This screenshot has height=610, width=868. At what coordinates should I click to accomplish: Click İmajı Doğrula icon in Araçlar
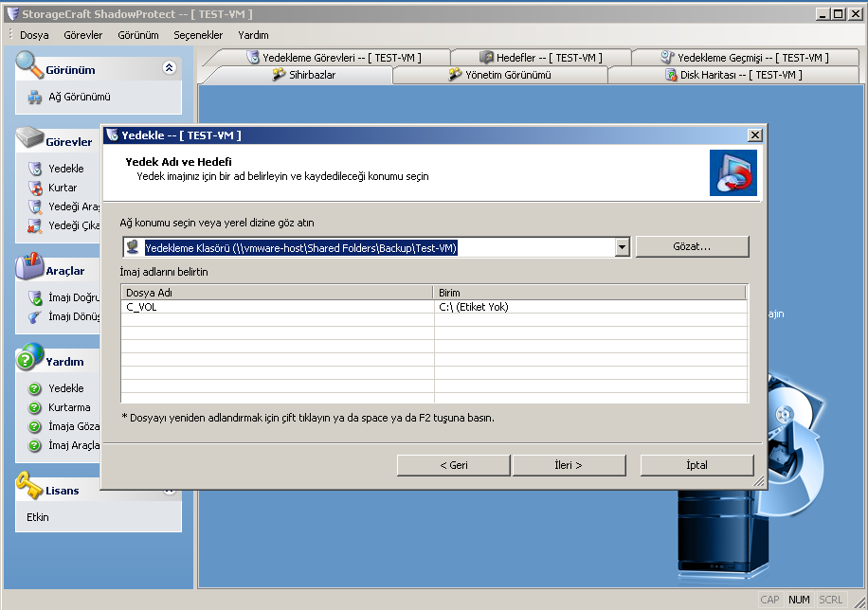[x=35, y=297]
